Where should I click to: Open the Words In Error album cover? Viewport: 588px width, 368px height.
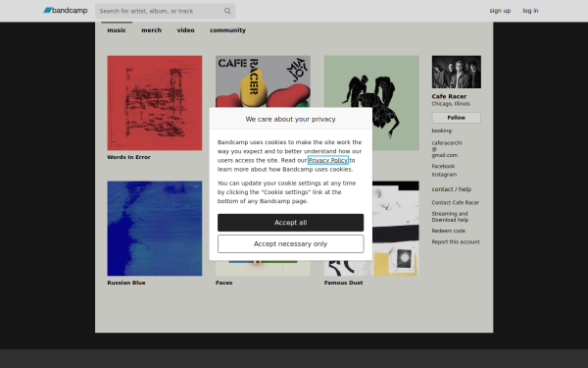pos(155,103)
